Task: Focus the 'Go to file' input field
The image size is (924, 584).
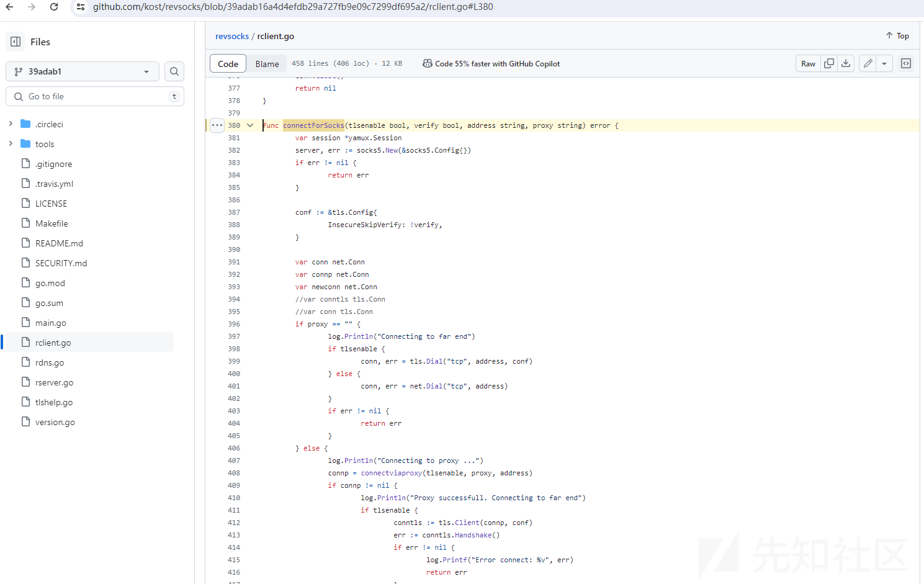Action: [95, 96]
